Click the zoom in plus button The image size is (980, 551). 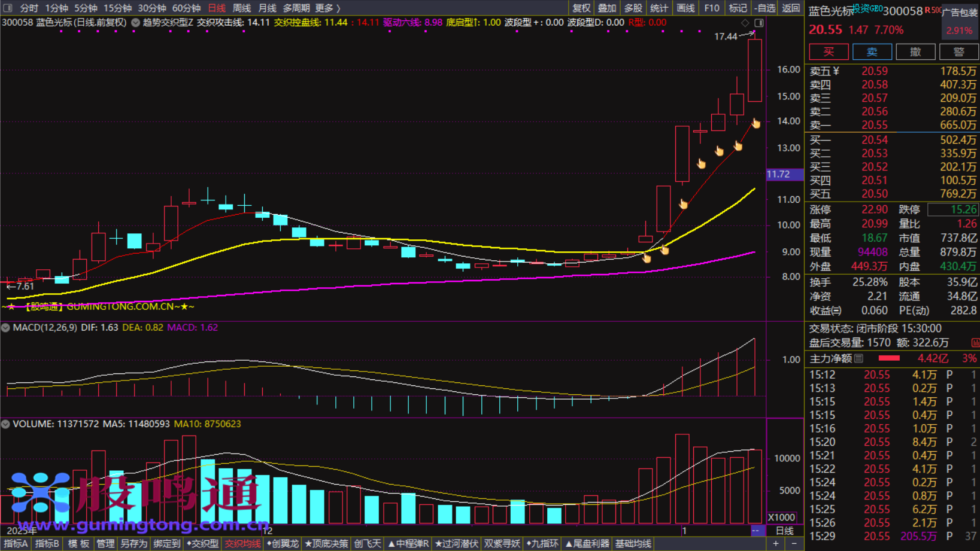tap(776, 543)
